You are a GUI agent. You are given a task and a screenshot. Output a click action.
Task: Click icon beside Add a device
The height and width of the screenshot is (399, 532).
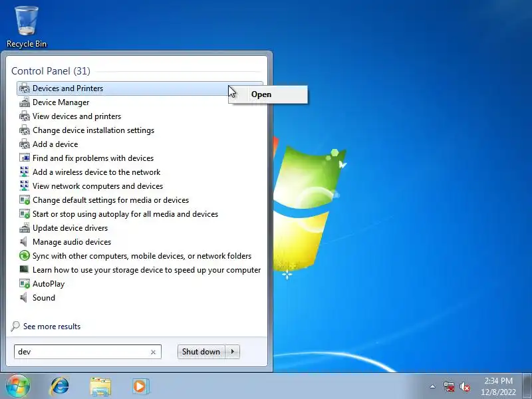click(x=25, y=144)
